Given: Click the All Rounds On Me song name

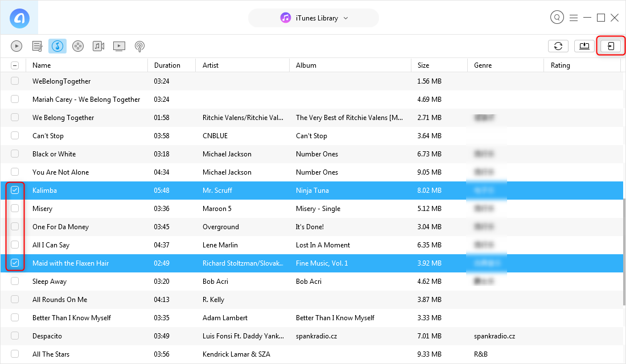Looking at the screenshot, I should 60,299.
